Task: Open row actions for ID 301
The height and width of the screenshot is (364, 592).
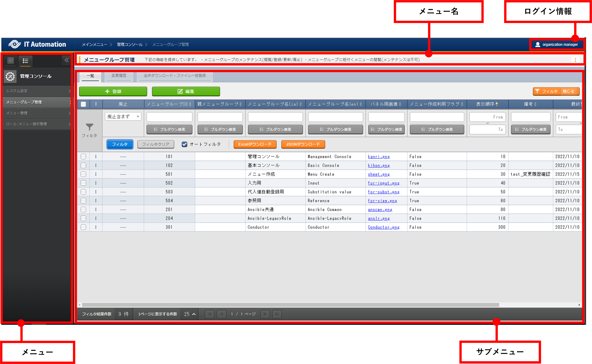Action: [96, 227]
